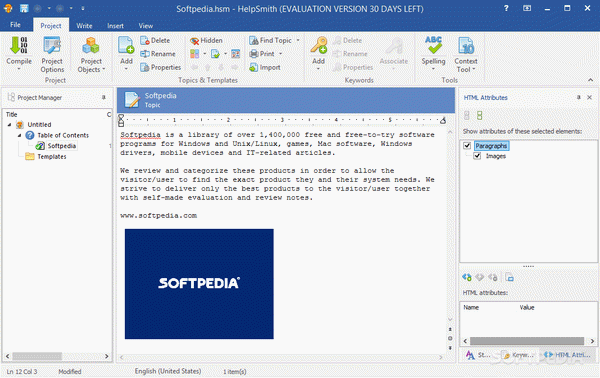Expand the Find Topic dropdown arrow
This screenshot has height=378, width=600.
298,40
